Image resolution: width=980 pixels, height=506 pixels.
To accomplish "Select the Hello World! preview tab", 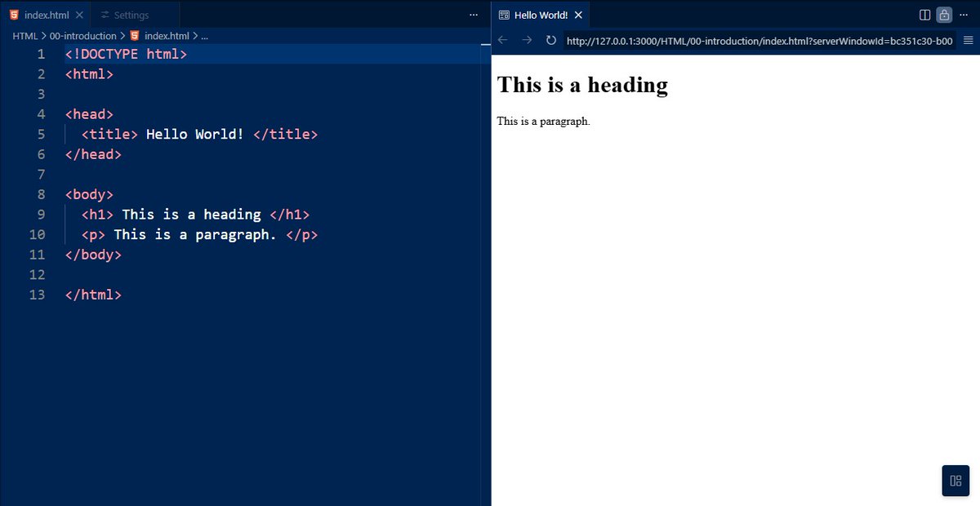I will (x=540, y=16).
